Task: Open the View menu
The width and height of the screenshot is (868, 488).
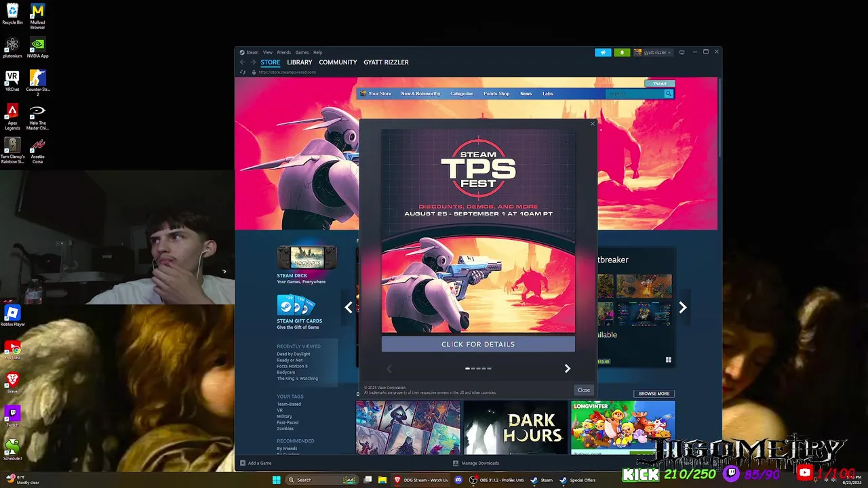Action: [x=268, y=52]
